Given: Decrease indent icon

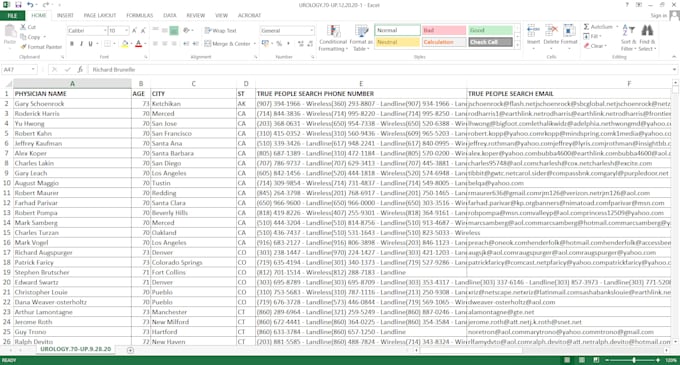Looking at the screenshot, I should click(186, 44).
